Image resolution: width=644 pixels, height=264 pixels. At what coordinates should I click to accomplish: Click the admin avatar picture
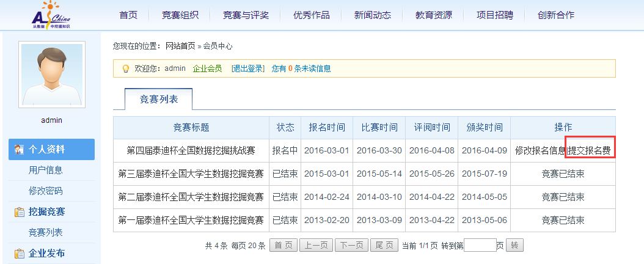(x=52, y=75)
